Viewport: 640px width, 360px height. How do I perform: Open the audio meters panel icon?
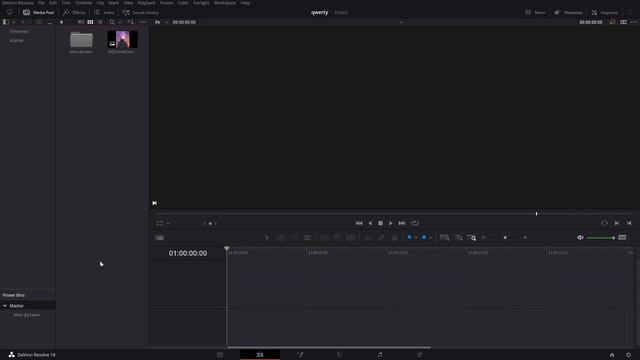[x=622, y=238]
